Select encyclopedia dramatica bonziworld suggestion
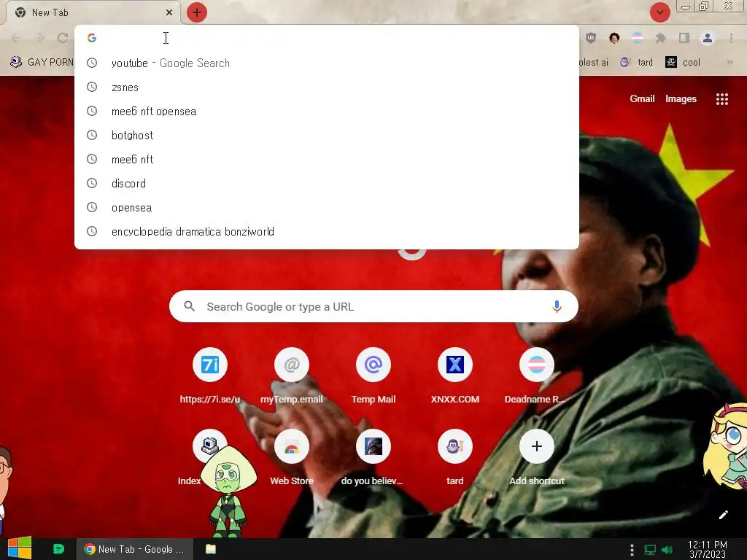 [327, 231]
